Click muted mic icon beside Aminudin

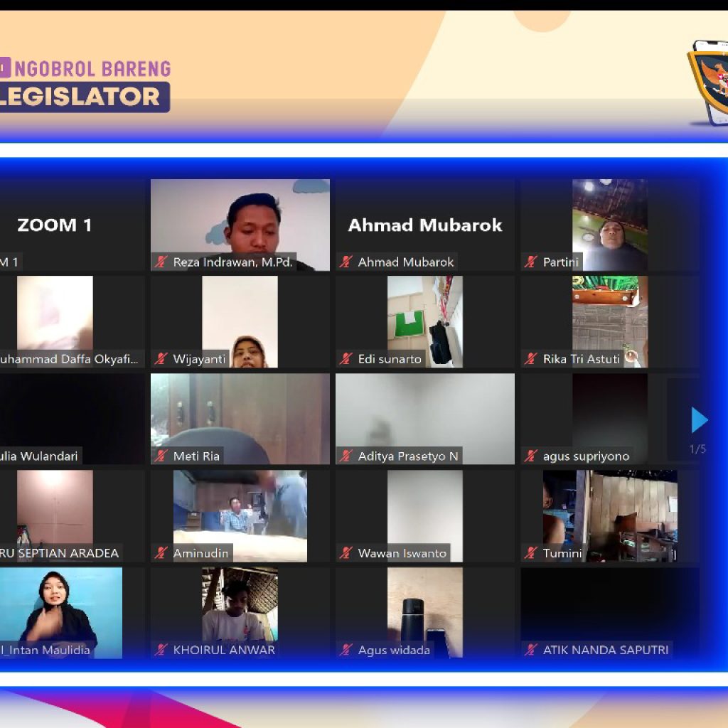161,553
